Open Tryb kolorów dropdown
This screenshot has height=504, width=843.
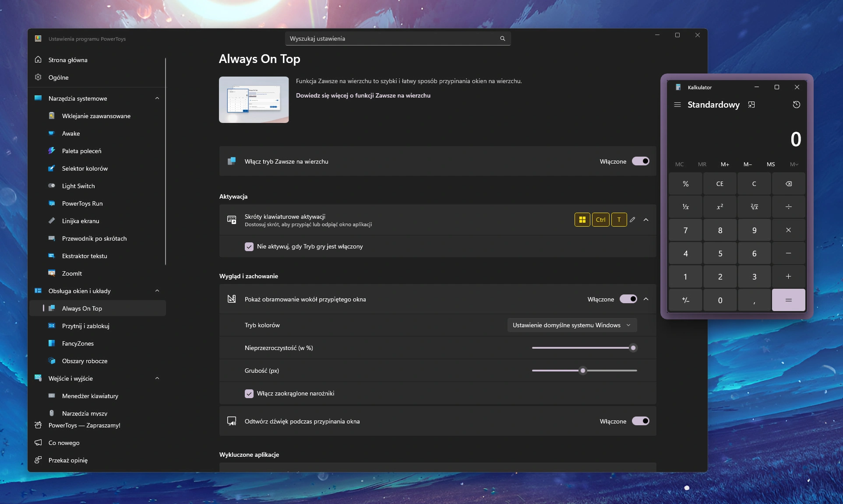tap(571, 325)
